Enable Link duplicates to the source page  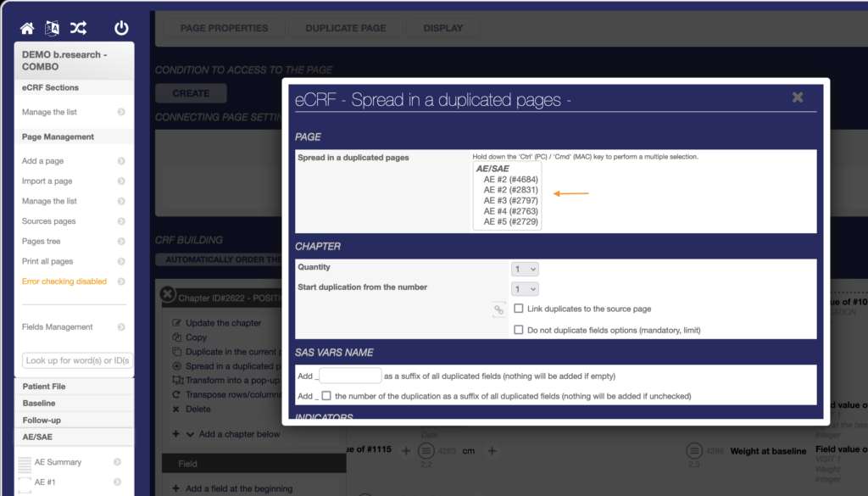(519, 309)
